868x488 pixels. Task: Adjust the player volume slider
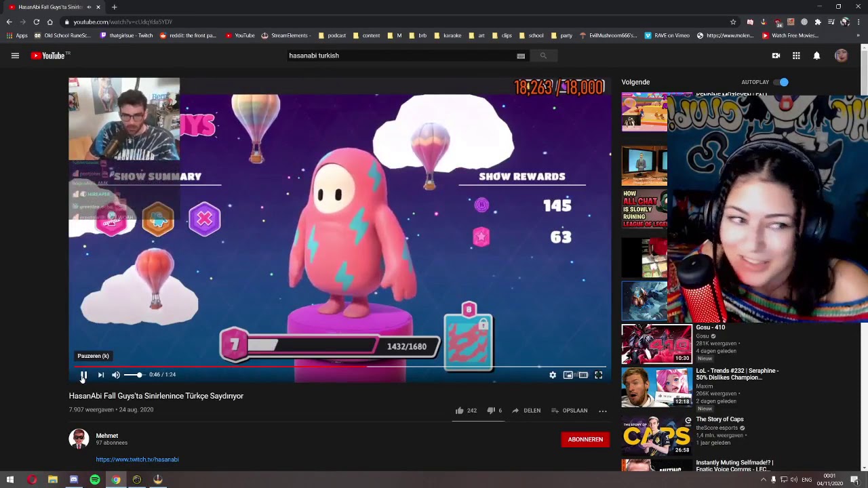pyautogui.click(x=134, y=375)
